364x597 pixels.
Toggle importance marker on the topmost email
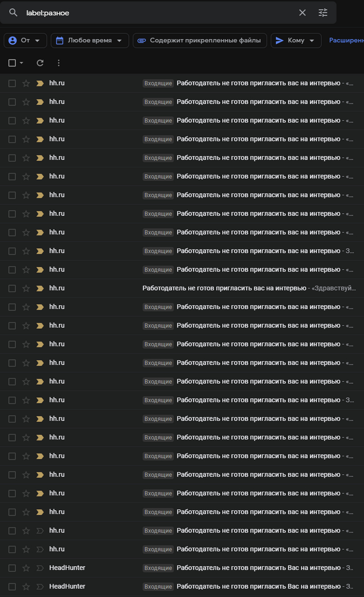pyautogui.click(x=40, y=83)
